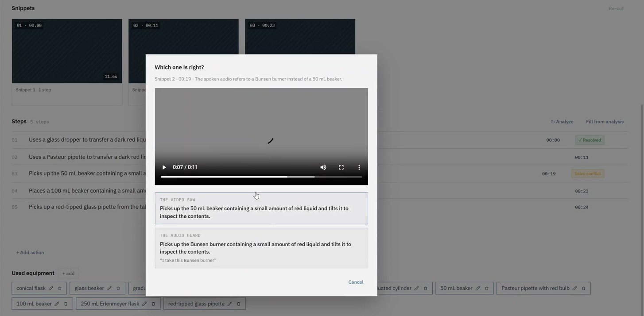
Task: Click the 11.6s duration label on Snippet 1
Action: 111,77
